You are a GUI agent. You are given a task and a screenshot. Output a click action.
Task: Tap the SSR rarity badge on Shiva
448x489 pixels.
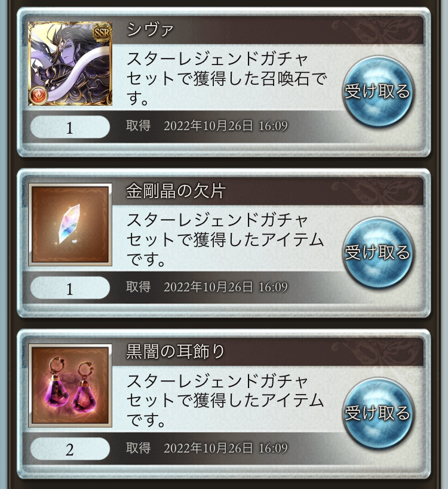tap(102, 32)
